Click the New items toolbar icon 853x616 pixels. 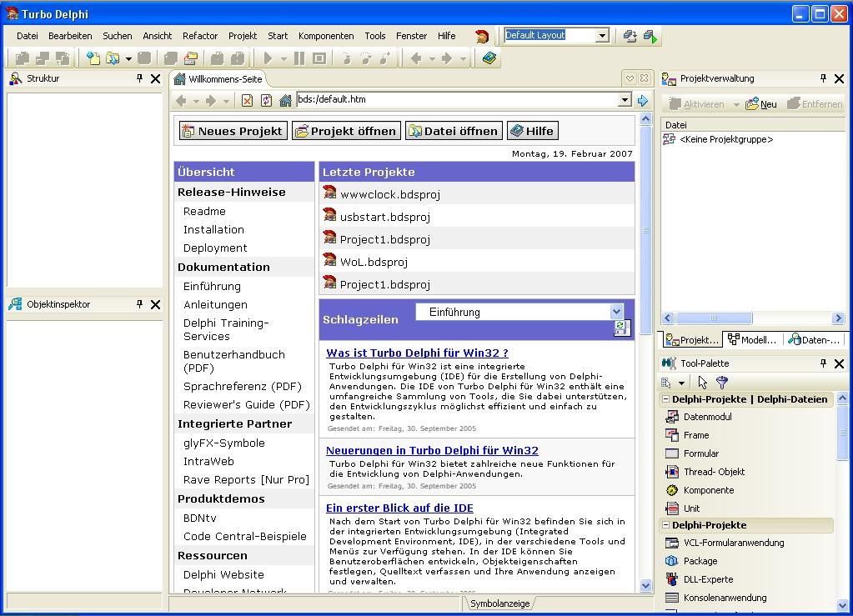point(93,58)
